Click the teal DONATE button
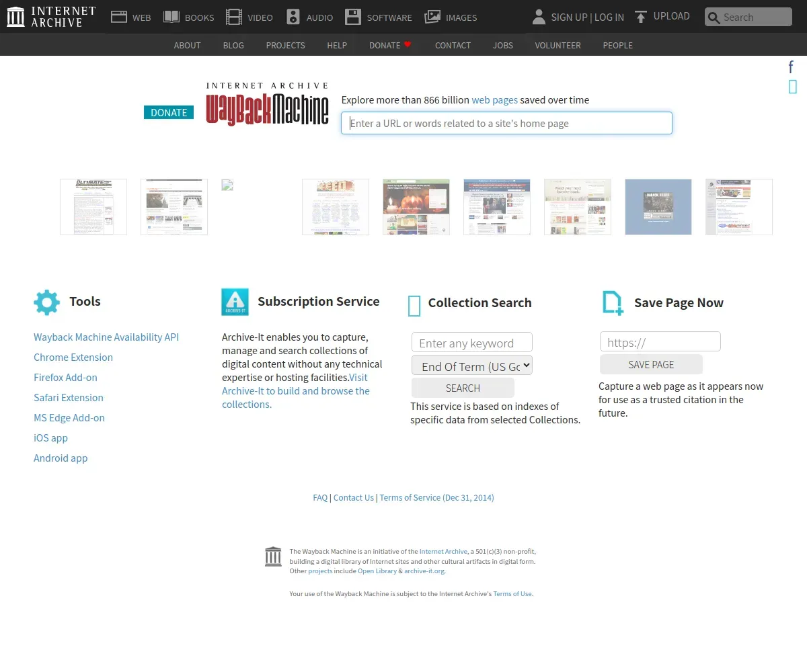Screen dimensions: 807x672 [x=169, y=112]
